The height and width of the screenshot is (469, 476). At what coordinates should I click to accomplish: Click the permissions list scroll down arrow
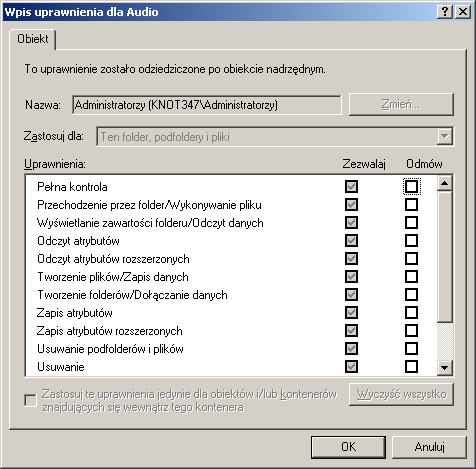tap(444, 368)
